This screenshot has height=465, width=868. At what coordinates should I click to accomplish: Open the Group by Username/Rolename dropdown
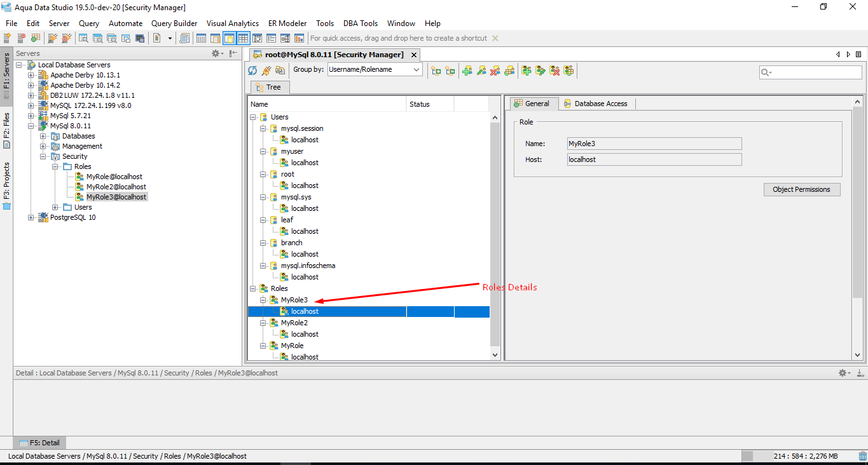375,70
